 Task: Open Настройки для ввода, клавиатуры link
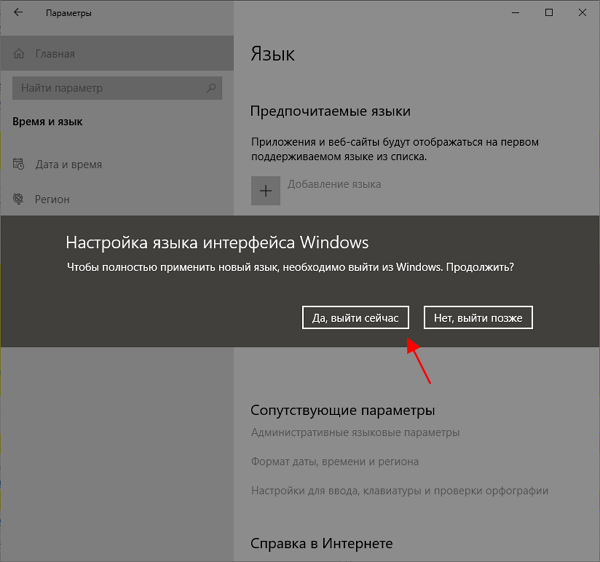pyautogui.click(x=399, y=490)
